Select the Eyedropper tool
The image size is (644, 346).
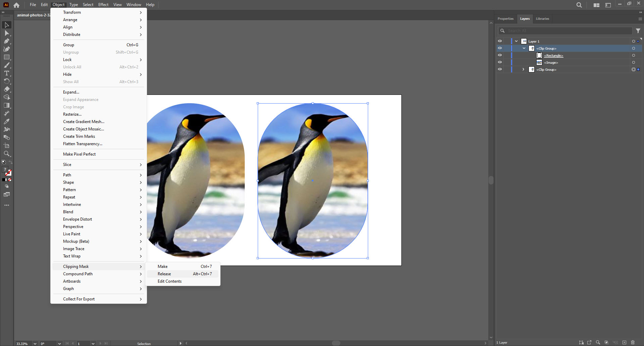coord(6,121)
